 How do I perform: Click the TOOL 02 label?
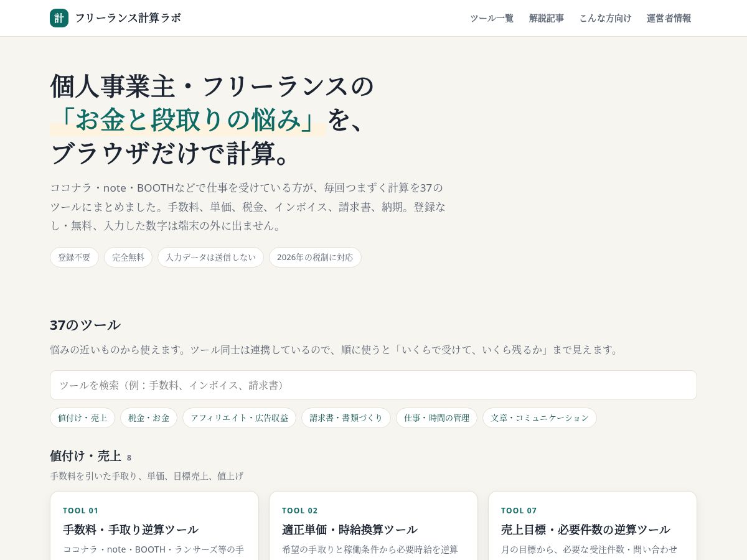coord(300,510)
